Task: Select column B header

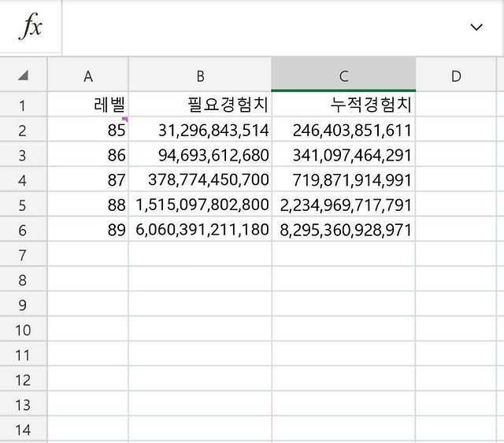Action: click(x=200, y=76)
